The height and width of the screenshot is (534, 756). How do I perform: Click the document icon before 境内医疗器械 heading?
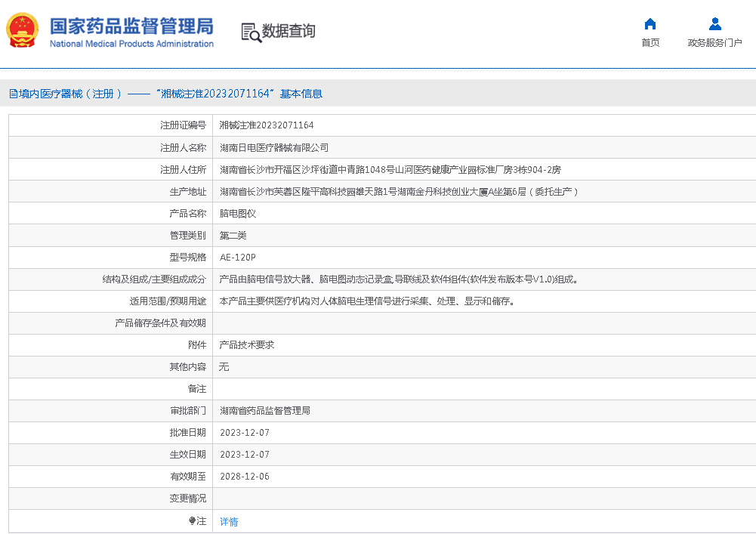click(x=14, y=94)
